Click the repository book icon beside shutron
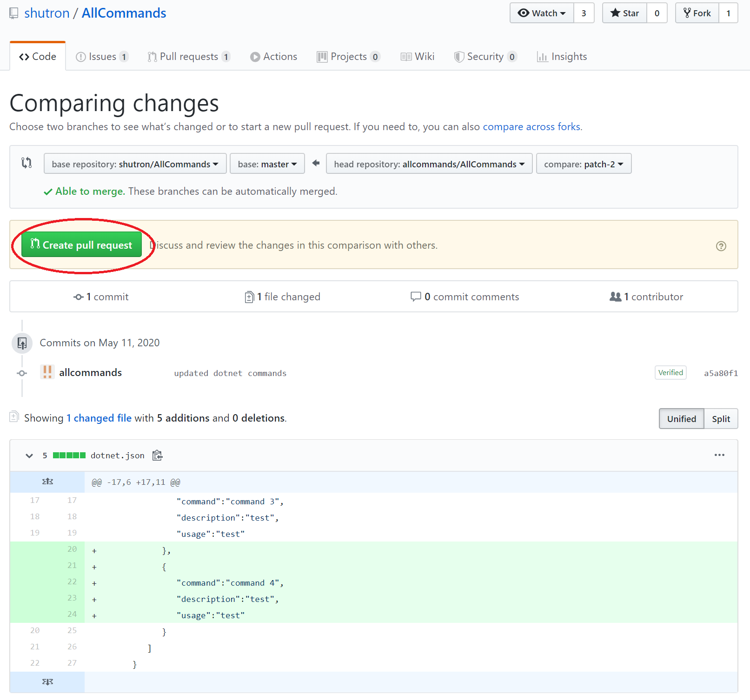This screenshot has width=750, height=700. coord(14,13)
